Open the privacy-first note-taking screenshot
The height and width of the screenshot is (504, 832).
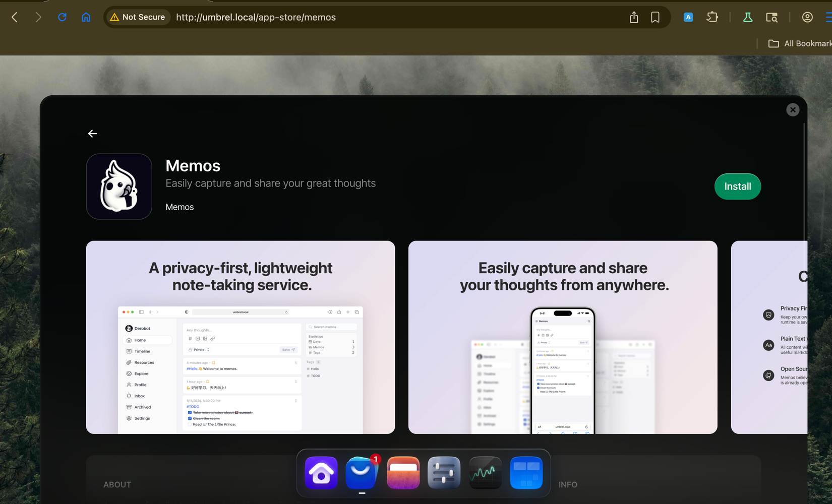(241, 337)
